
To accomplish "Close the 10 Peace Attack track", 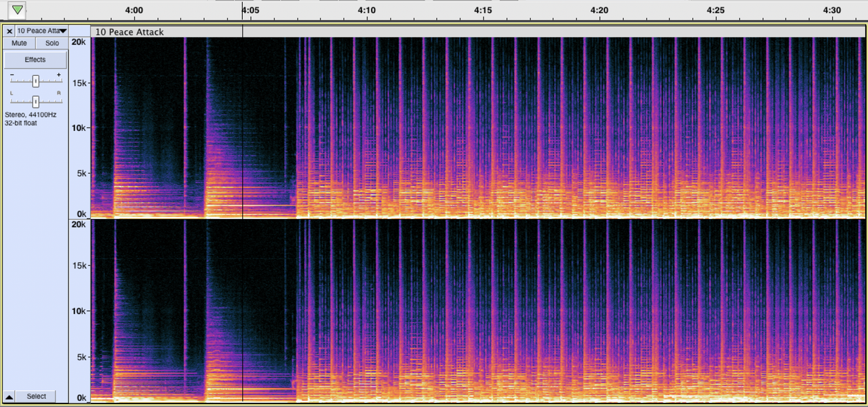I will coord(9,31).
